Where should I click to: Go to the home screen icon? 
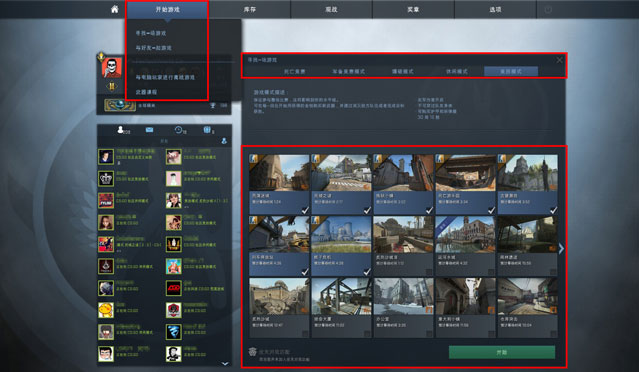pyautogui.click(x=115, y=9)
